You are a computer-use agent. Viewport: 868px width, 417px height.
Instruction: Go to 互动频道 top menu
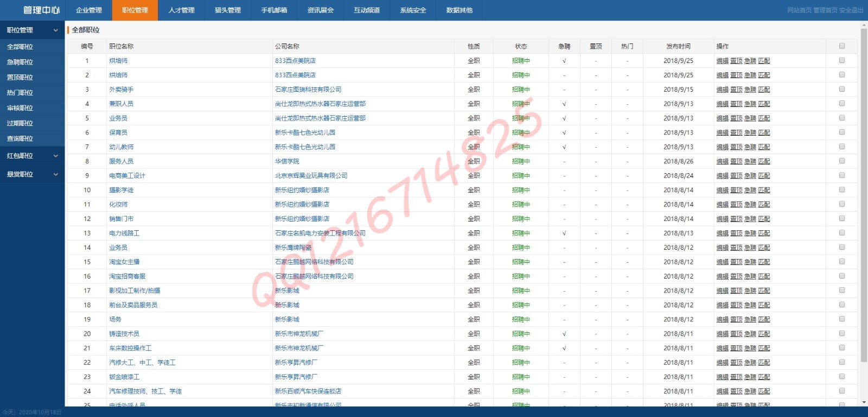pyautogui.click(x=367, y=10)
